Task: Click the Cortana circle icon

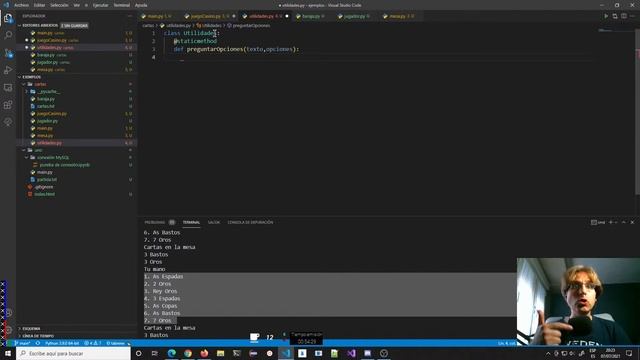Action: coord(138,353)
